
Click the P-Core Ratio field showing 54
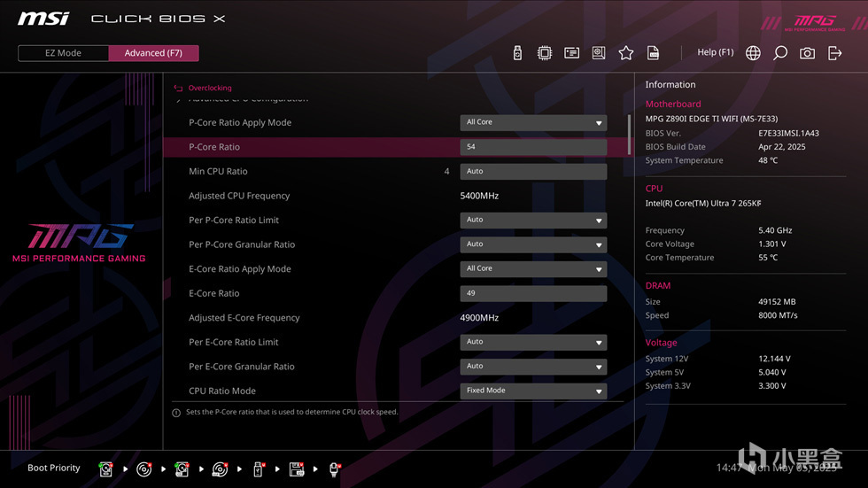[533, 147]
